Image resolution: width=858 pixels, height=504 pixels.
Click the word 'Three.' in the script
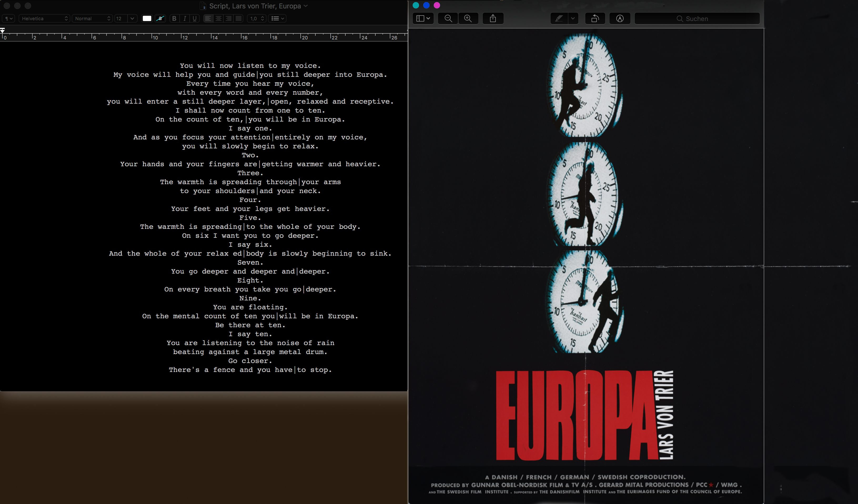pos(250,173)
